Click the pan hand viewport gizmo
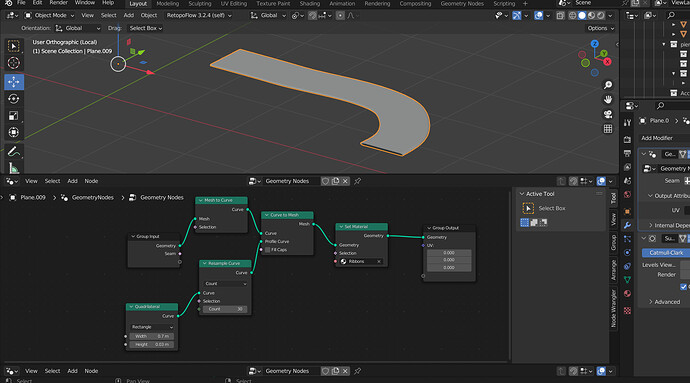690x383 pixels. 608,99
